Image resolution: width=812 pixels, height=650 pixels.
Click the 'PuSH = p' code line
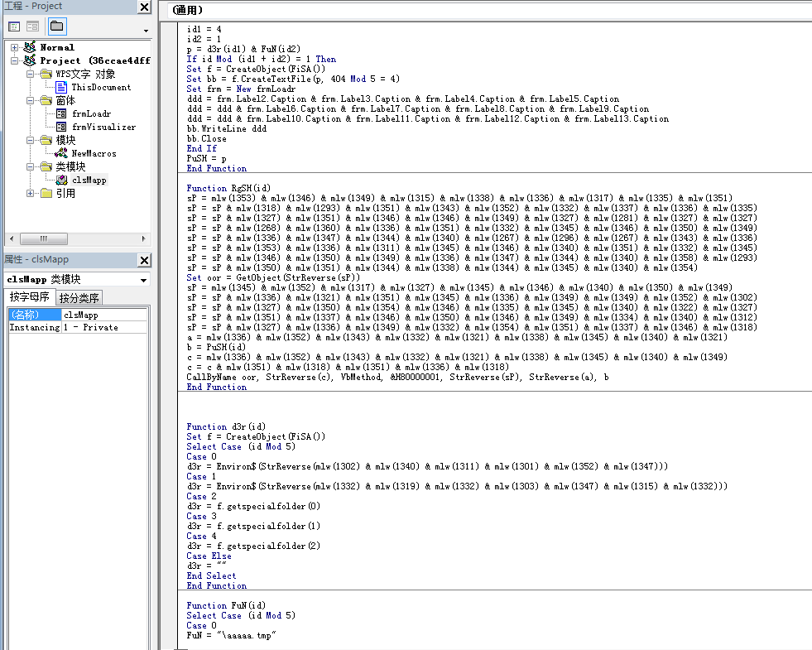click(206, 158)
